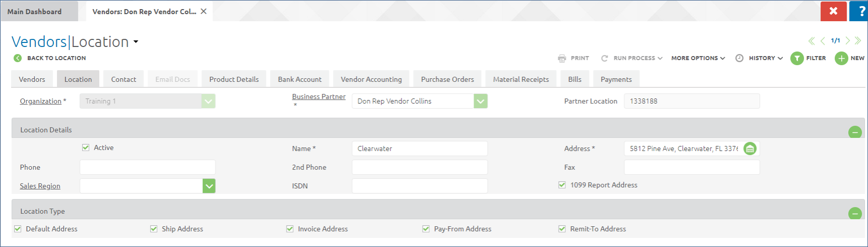Open the Purchase Orders tab
868x247 pixels.
[447, 79]
